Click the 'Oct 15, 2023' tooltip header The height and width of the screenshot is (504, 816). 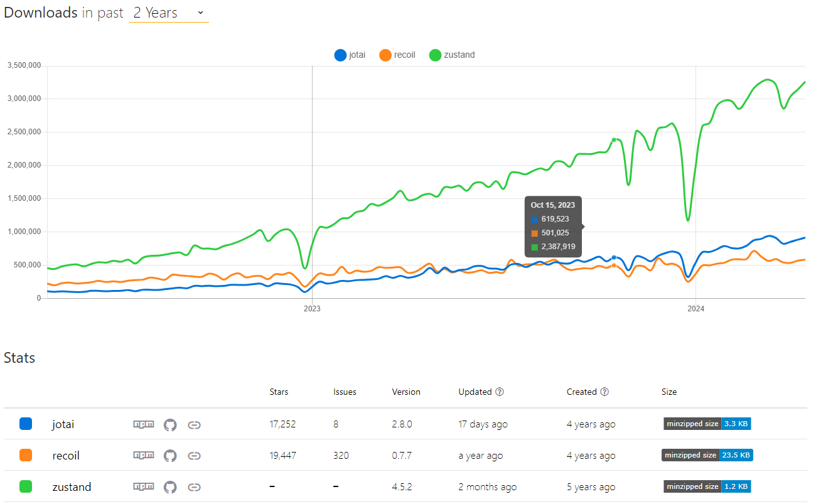(x=553, y=205)
